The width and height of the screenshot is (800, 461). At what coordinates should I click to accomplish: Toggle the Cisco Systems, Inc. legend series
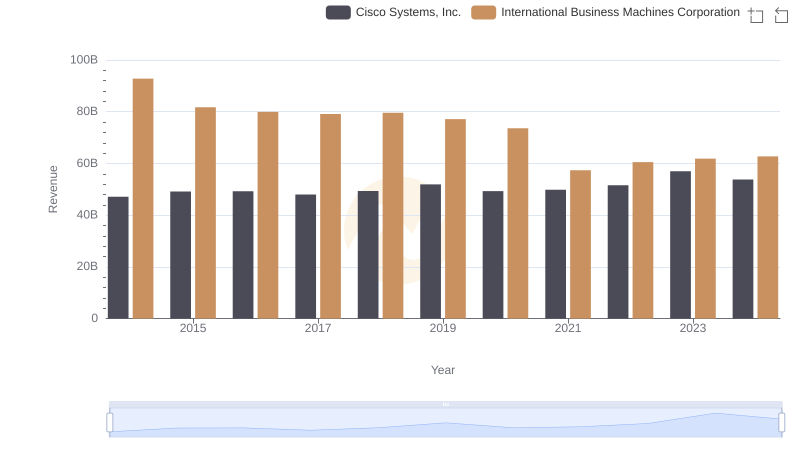pos(393,12)
